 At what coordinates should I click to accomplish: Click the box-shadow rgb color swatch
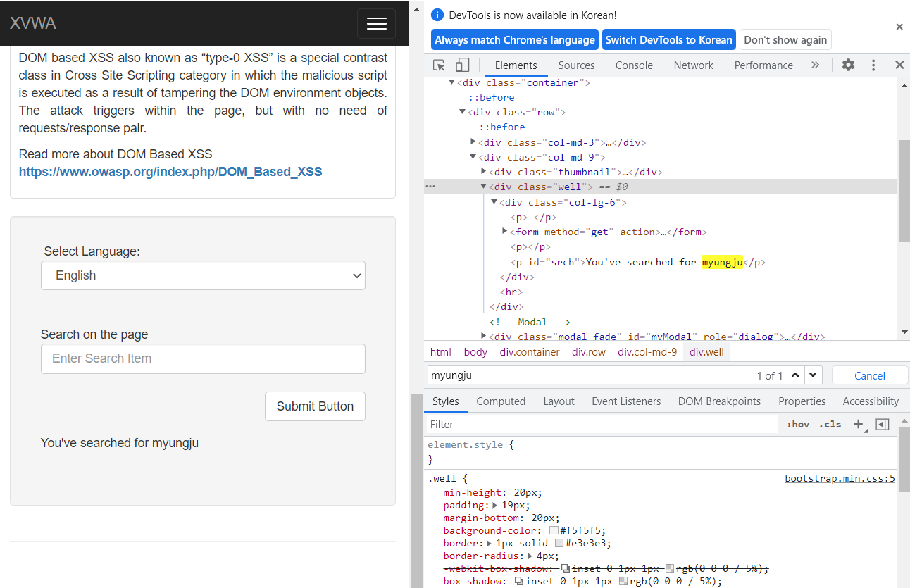[623, 582]
